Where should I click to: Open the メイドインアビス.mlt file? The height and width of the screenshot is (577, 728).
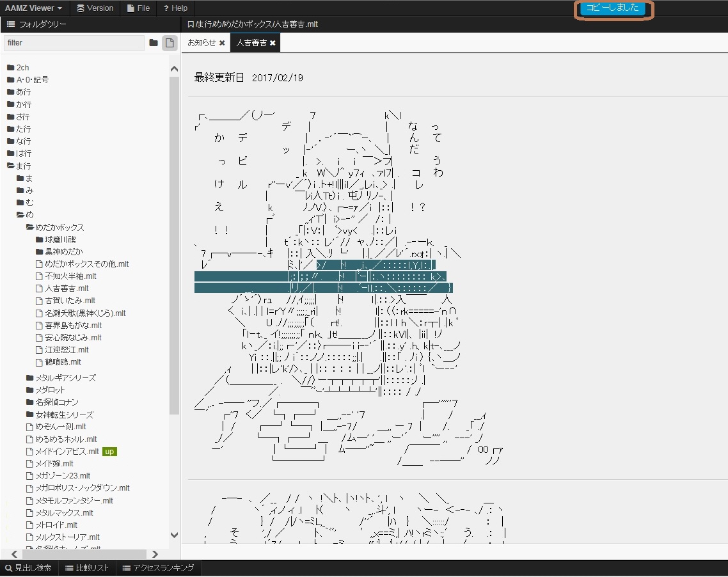(67, 451)
